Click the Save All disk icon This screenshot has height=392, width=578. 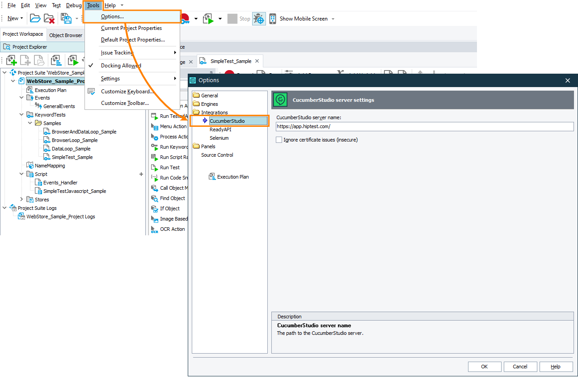[x=66, y=19]
